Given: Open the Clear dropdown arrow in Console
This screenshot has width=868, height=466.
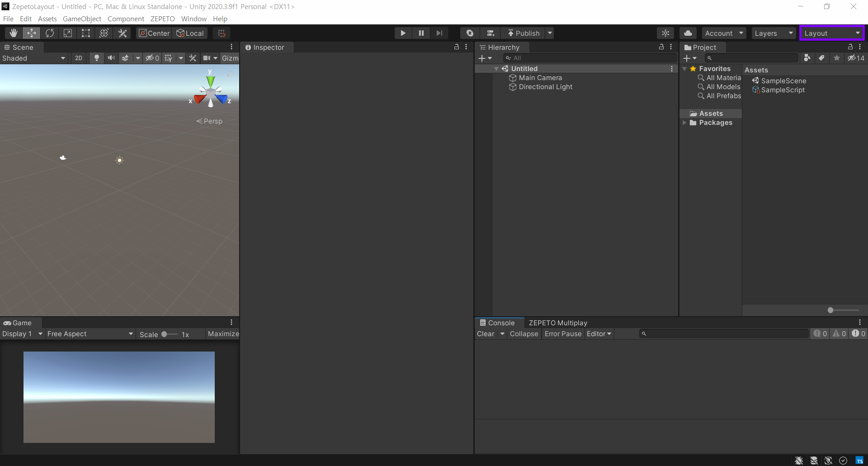Looking at the screenshot, I should [502, 334].
